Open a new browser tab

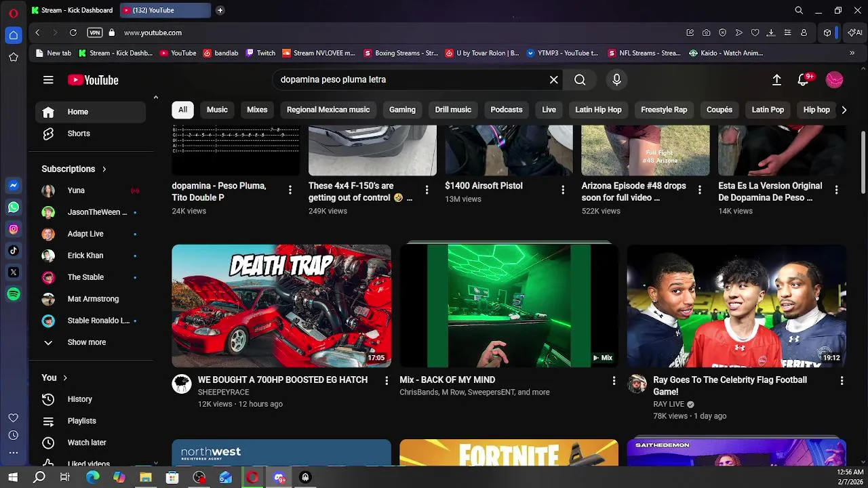coord(220,10)
